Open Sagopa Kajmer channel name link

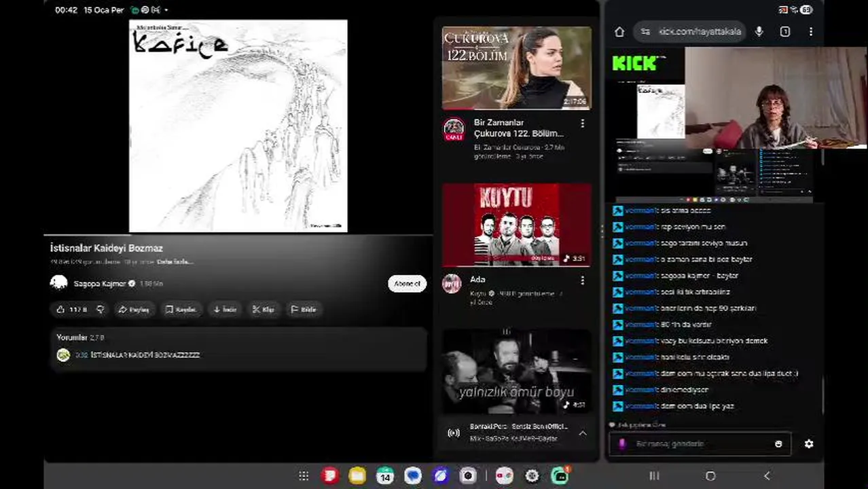click(x=99, y=284)
